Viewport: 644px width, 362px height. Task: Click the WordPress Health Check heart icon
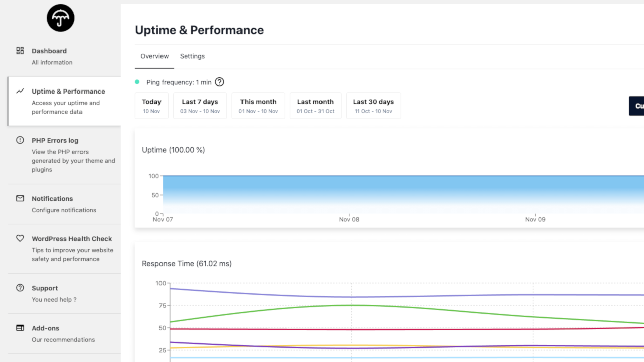pyautogui.click(x=20, y=238)
